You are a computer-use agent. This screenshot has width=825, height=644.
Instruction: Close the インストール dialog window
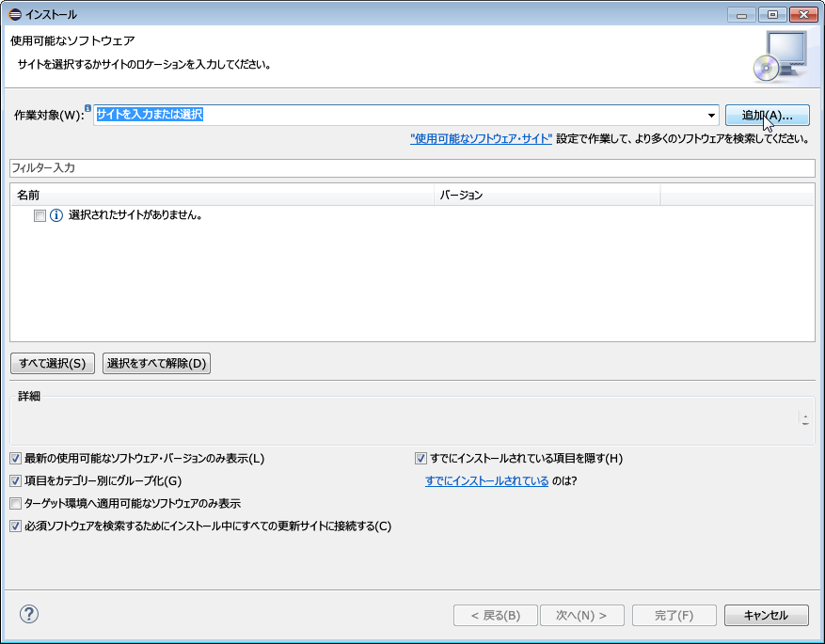pos(803,15)
